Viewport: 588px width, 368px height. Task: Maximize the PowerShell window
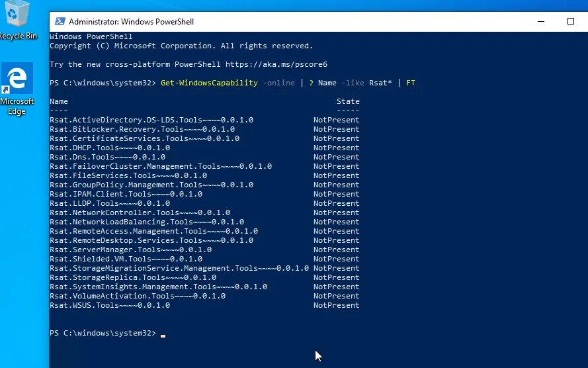click(570, 21)
